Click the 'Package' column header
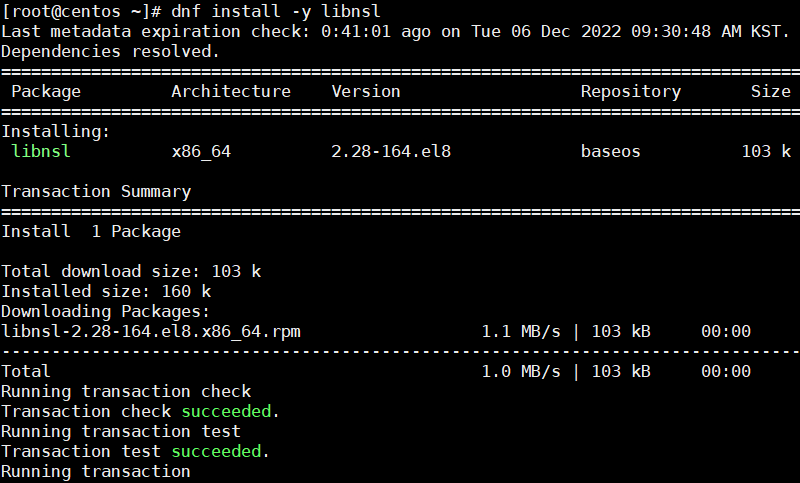Screen dimensions: 800x483 tap(46, 92)
